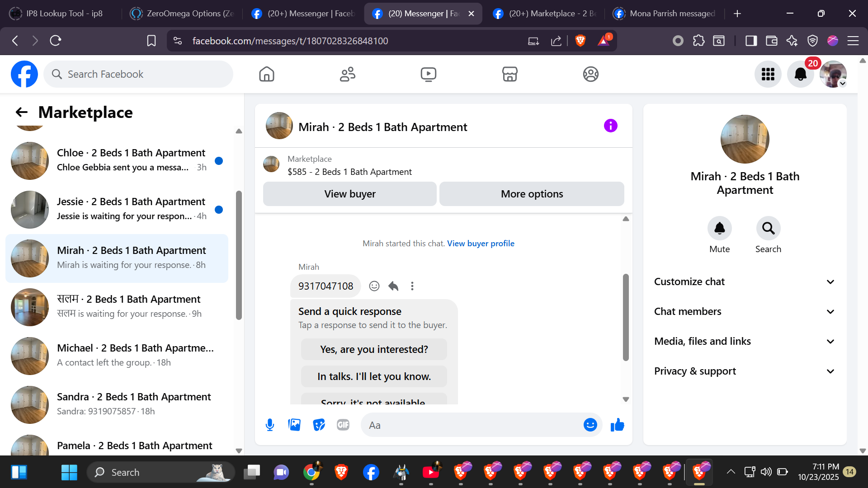Image resolution: width=868 pixels, height=488 pixels.
Task: Open the View buyer profile link
Action: coord(481,244)
